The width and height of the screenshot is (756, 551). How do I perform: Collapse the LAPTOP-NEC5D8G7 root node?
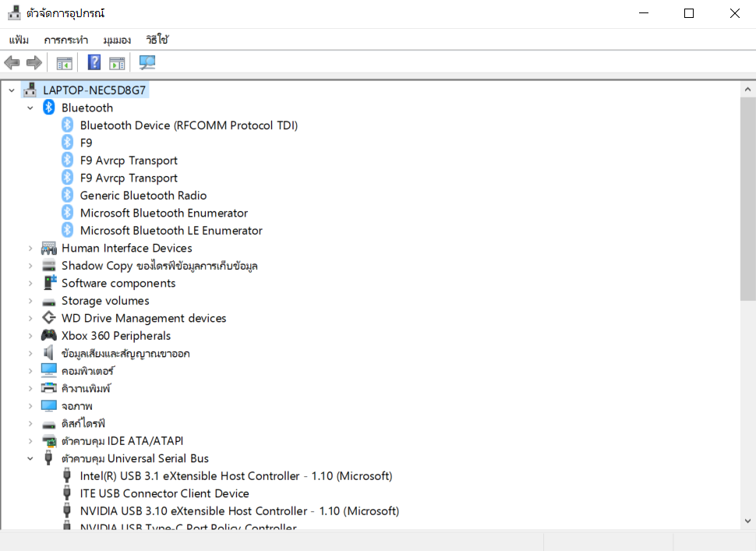[12, 90]
